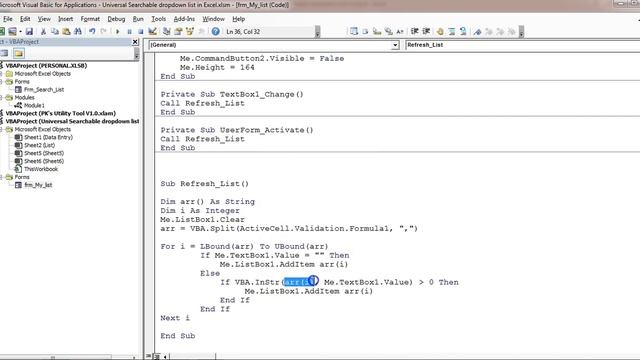The height and width of the screenshot is (360, 640).
Task: Run the macro with the play icon
Action: coord(118,31)
